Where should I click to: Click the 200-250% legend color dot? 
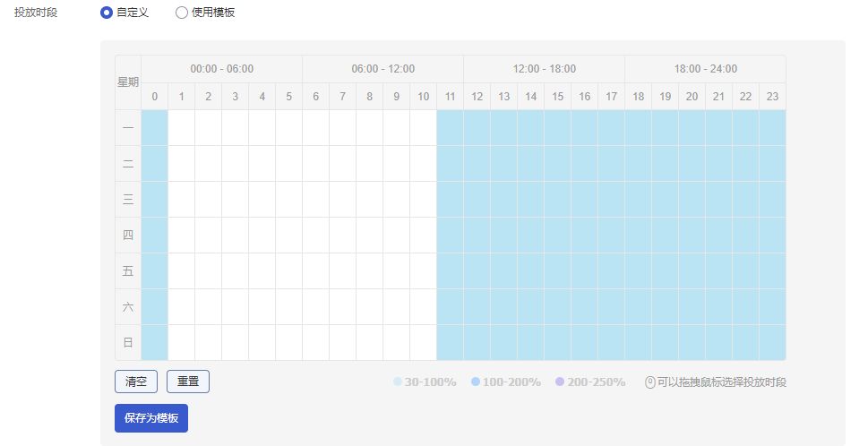[560, 382]
